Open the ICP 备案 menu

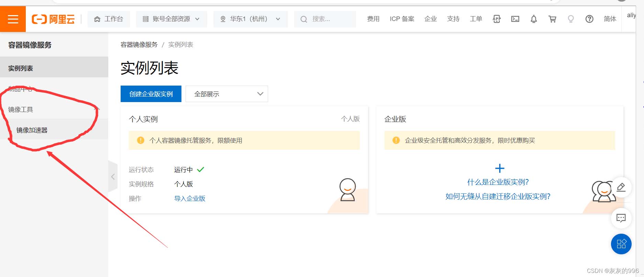pos(402,19)
